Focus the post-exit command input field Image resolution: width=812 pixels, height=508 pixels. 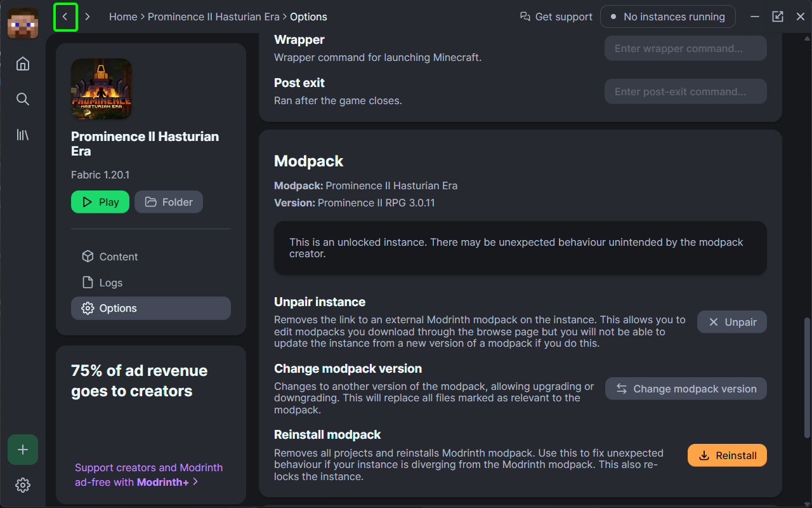click(686, 91)
